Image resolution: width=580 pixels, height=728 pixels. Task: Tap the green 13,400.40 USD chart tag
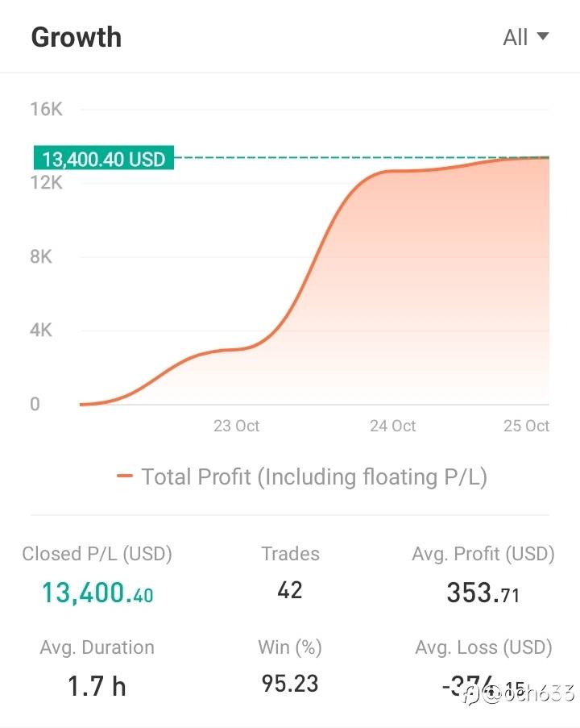(x=103, y=158)
